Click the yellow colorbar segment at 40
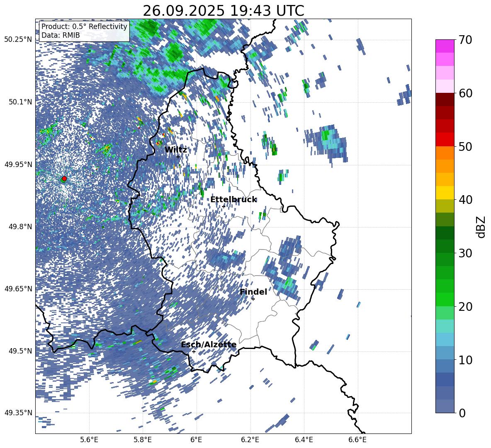The image size is (491, 448). click(445, 193)
